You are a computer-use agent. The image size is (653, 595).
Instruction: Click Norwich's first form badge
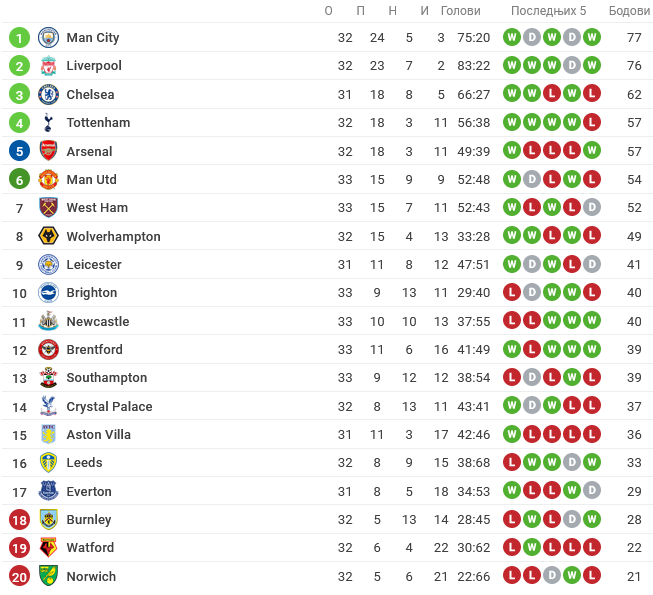[x=512, y=577]
